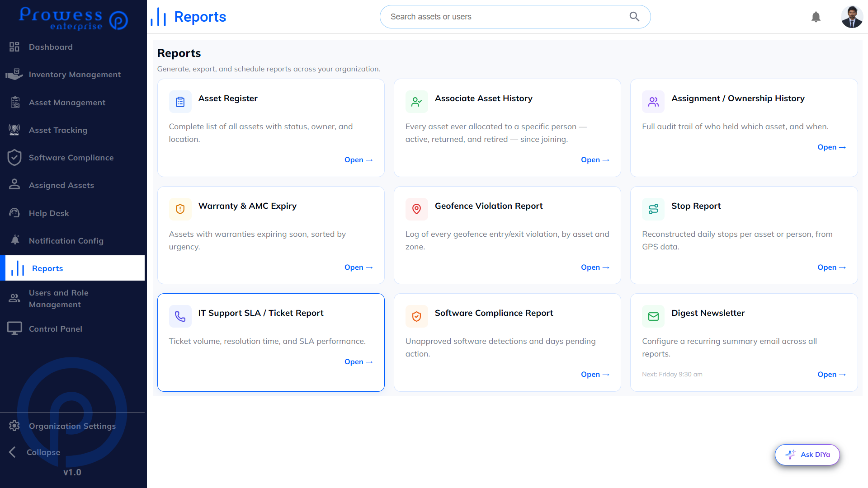Open the Asset Register report
The image size is (868, 488).
point(359,160)
